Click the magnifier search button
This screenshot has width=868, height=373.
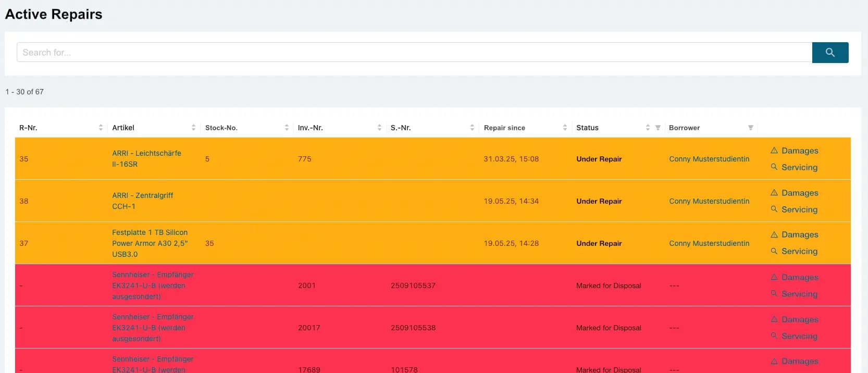[830, 53]
